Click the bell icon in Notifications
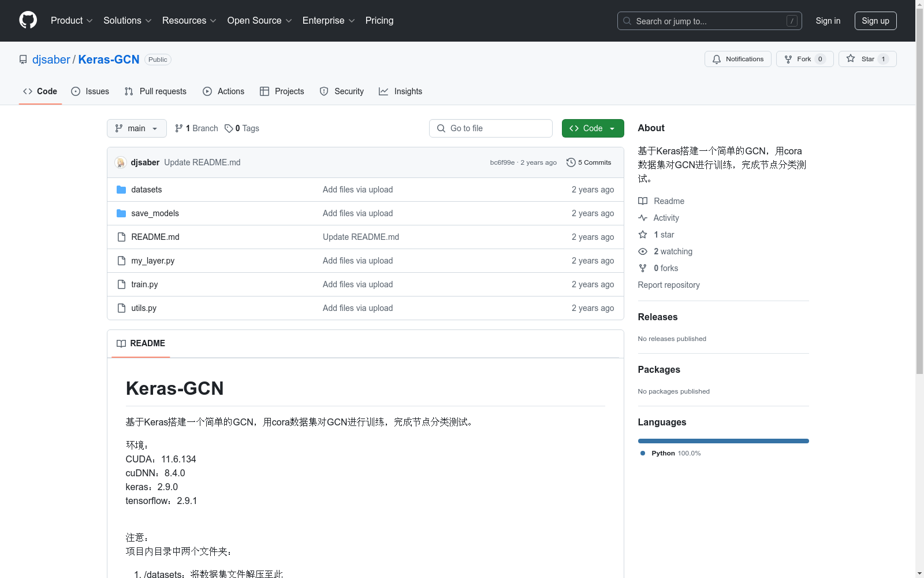This screenshot has width=924, height=578. coord(717,59)
